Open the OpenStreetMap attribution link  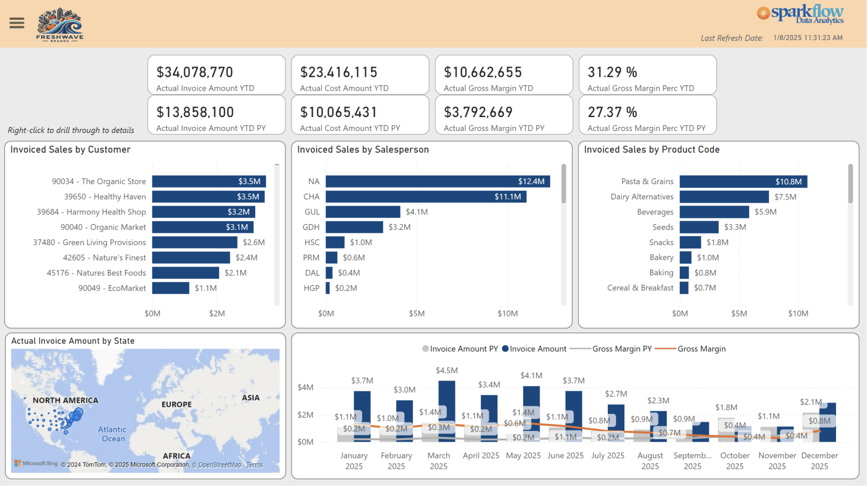217,466
